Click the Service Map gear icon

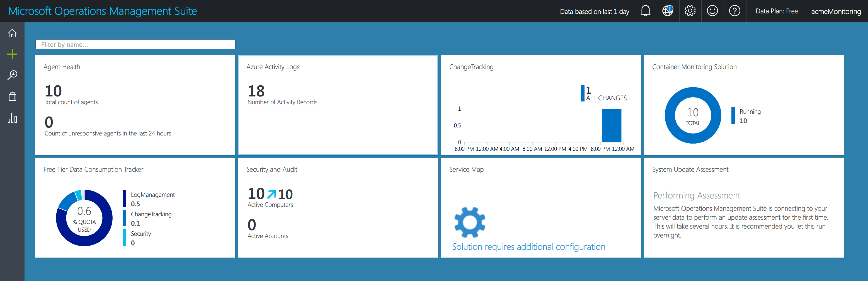470,222
